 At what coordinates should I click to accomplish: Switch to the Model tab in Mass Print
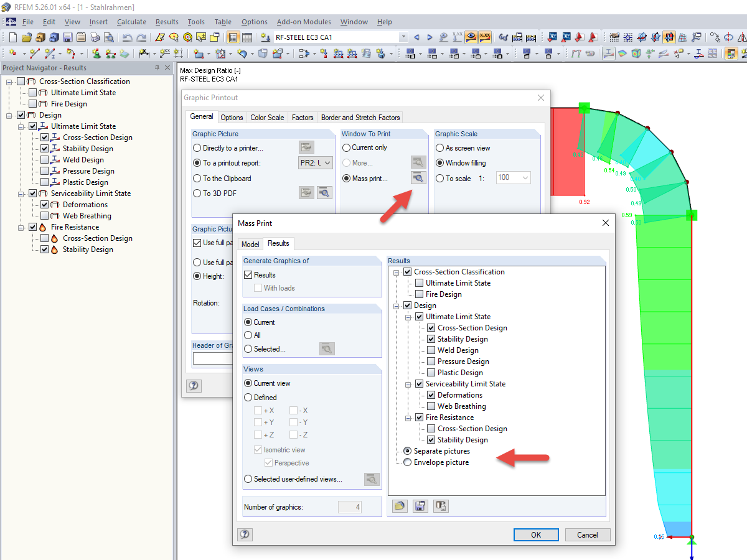[250, 245]
